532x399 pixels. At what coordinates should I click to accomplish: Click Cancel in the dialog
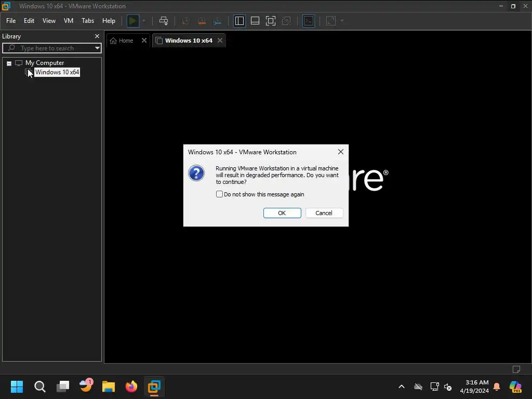(324, 213)
